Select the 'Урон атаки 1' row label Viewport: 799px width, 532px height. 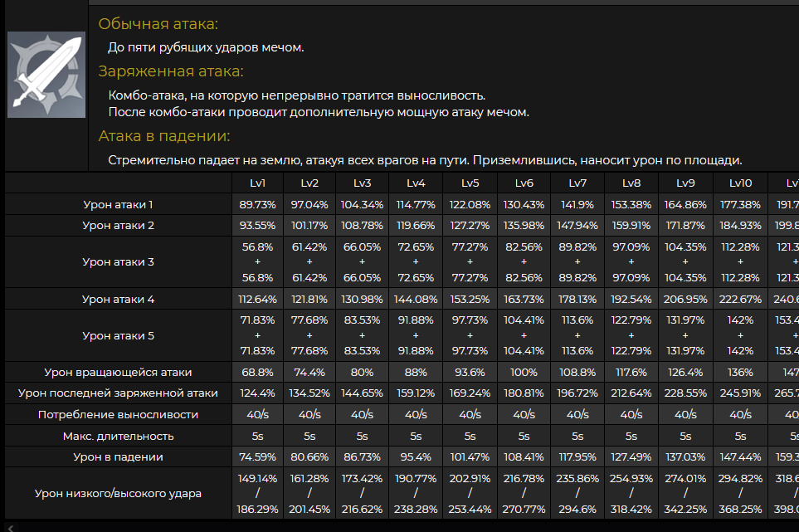[x=118, y=204]
